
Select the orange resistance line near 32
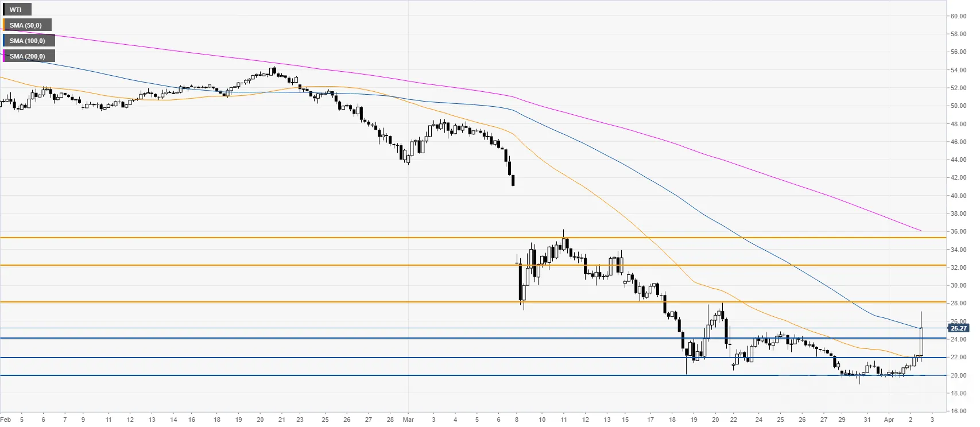pyautogui.click(x=472, y=265)
